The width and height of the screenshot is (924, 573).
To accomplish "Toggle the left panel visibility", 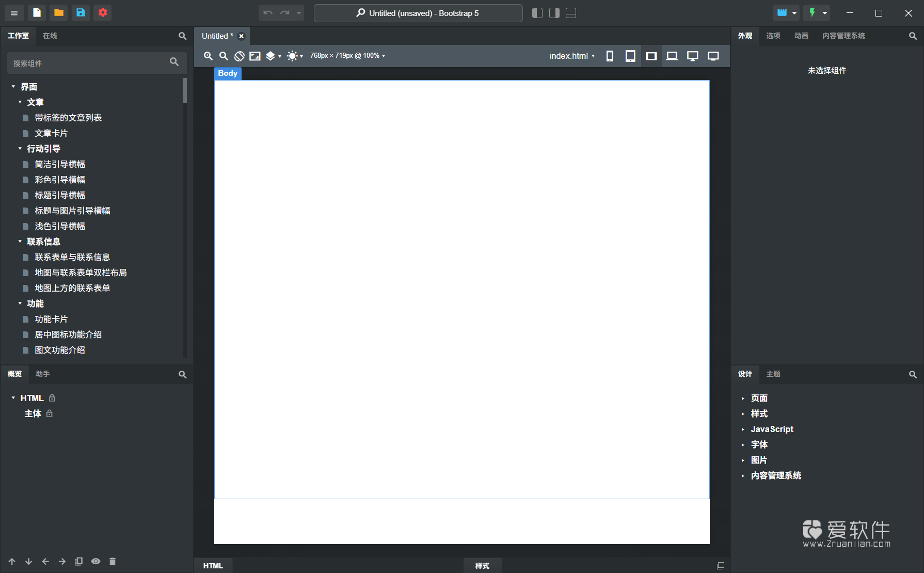I will (537, 13).
